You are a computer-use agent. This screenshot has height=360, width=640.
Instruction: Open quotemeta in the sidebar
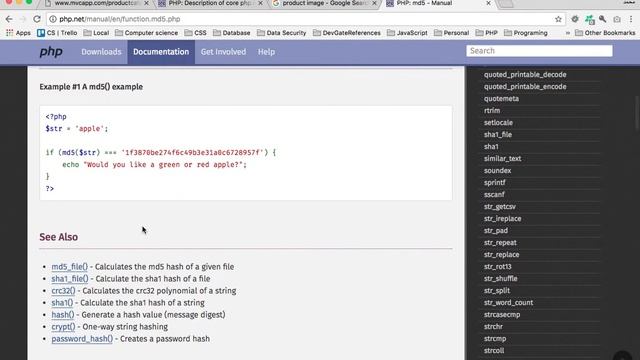click(x=501, y=99)
